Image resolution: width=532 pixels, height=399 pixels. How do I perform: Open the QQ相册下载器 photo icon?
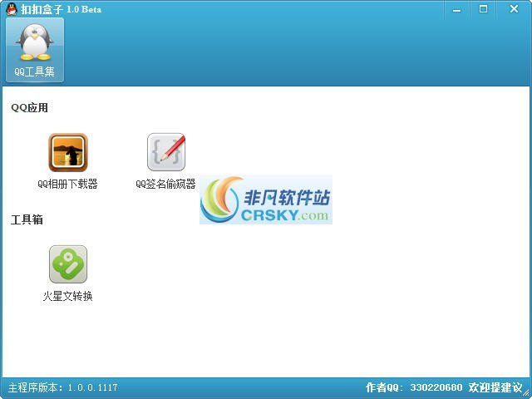(68, 152)
